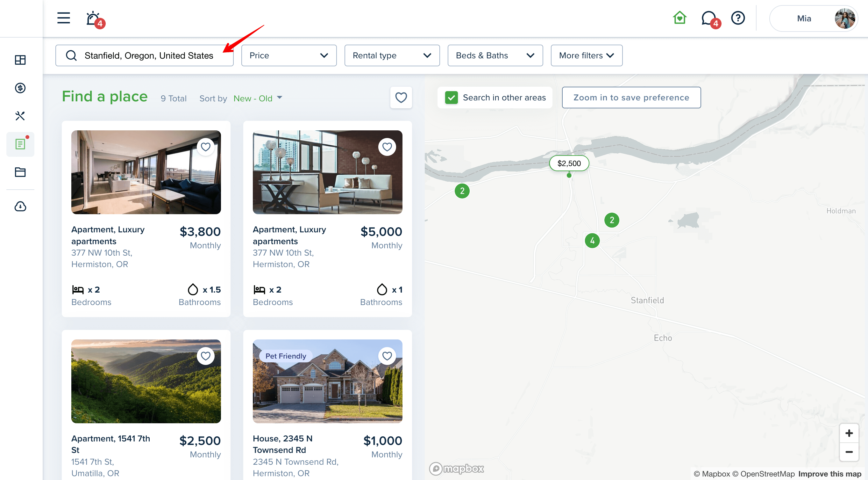Click the $5,000 listing bed icon

(259, 289)
